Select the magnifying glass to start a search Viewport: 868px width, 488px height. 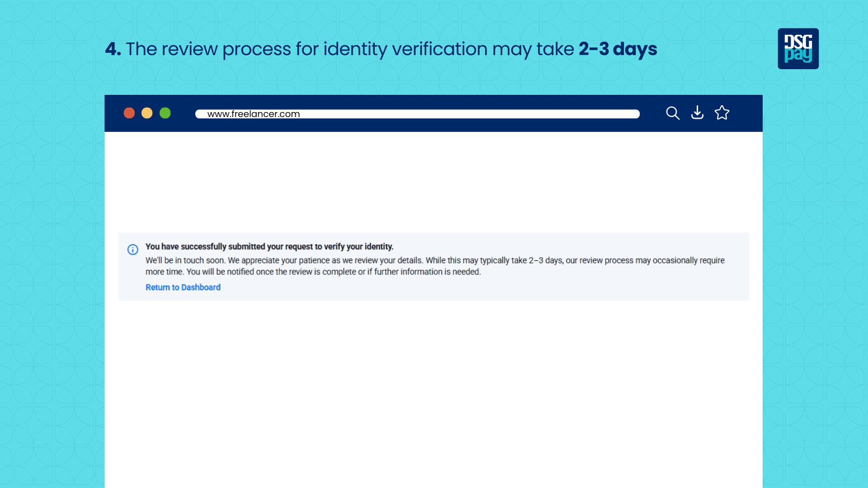point(673,113)
